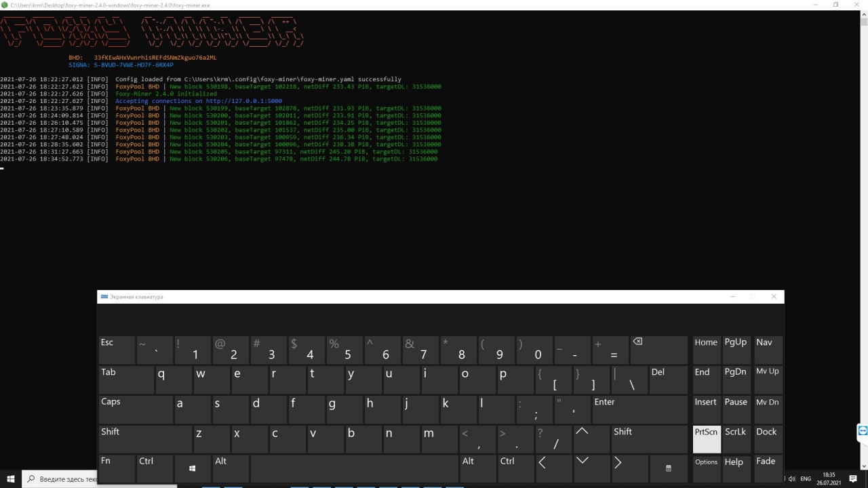The image size is (868, 488).
Task: Toggle the Fn key
Action: click(x=117, y=468)
